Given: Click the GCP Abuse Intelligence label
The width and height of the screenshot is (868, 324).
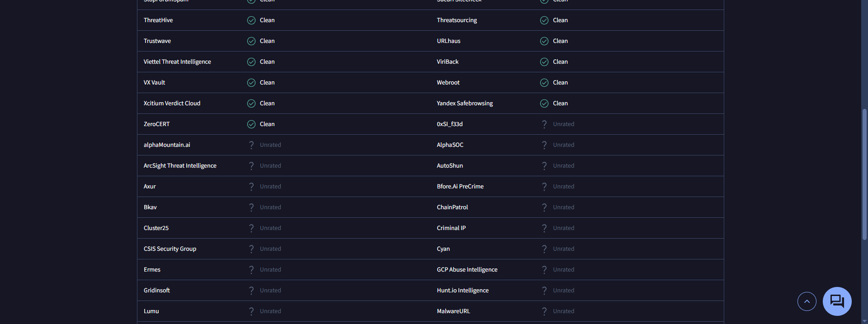Looking at the screenshot, I should tap(467, 270).
